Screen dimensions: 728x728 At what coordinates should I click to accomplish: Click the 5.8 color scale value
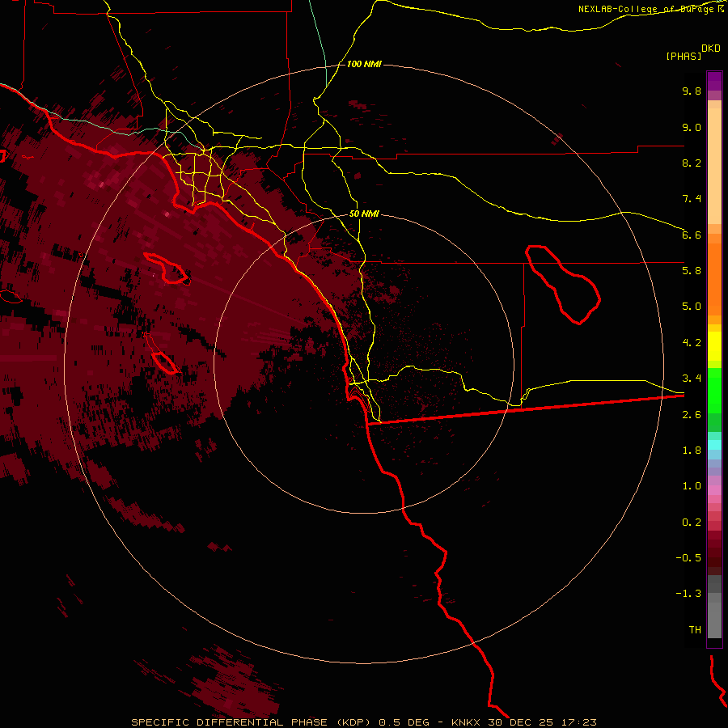pyautogui.click(x=692, y=271)
